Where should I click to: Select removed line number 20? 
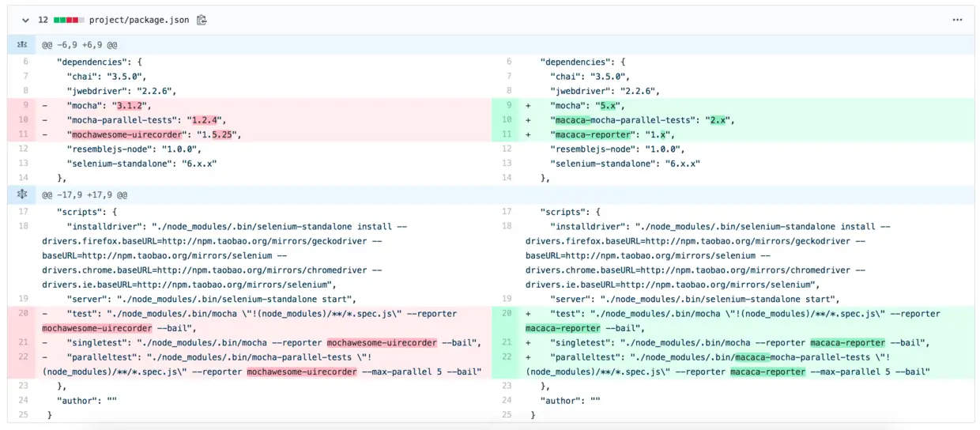tap(24, 314)
